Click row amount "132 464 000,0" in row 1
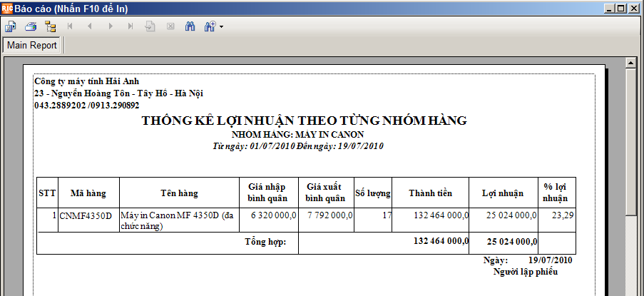Screen dimensions: 644x296 441,215
